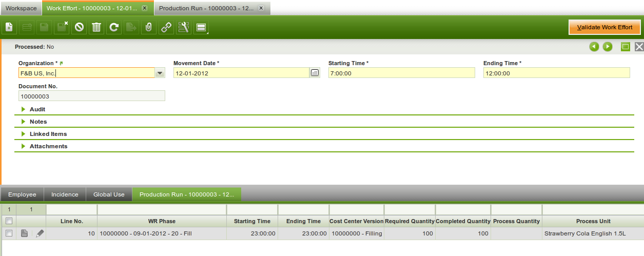Image resolution: width=644 pixels, height=256 pixels.
Task: Sort by Required Quantity header
Action: [x=409, y=221]
